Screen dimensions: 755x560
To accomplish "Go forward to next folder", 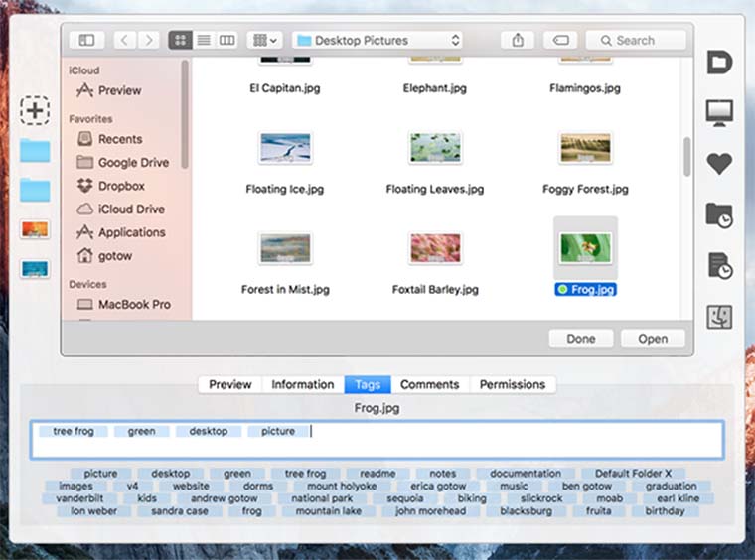I will tap(149, 40).
